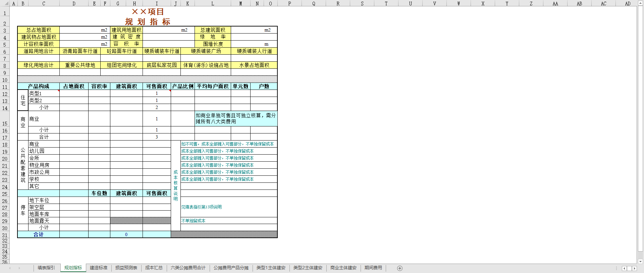644x273 pixels.
Task: Switch to the 填表指引 sheet tab
Action: click(46, 268)
